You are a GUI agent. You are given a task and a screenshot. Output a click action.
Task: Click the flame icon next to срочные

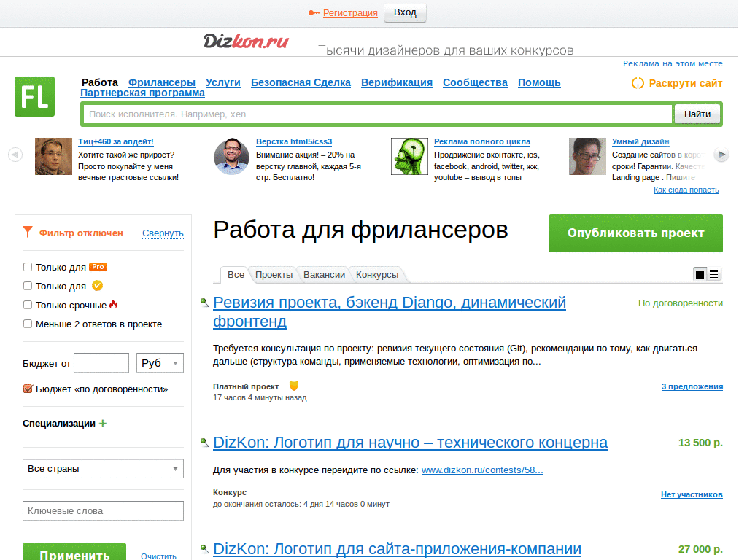[113, 304]
